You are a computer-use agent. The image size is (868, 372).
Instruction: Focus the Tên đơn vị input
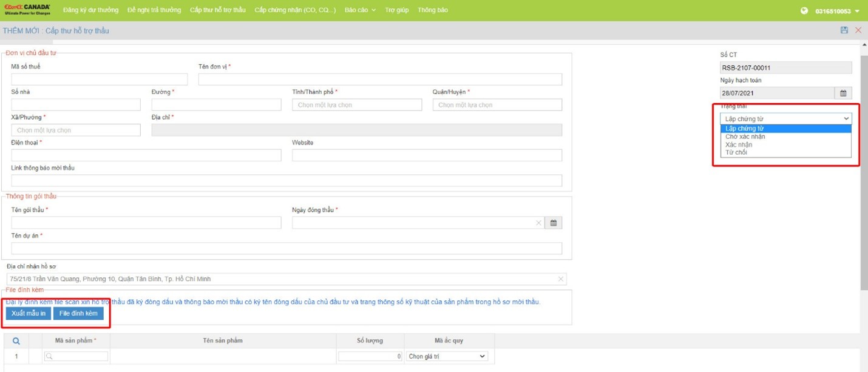380,79
